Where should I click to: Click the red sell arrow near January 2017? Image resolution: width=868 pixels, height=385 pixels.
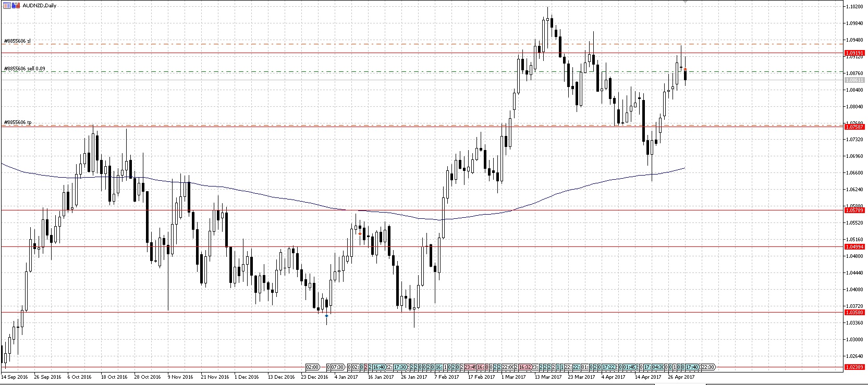(x=360, y=234)
